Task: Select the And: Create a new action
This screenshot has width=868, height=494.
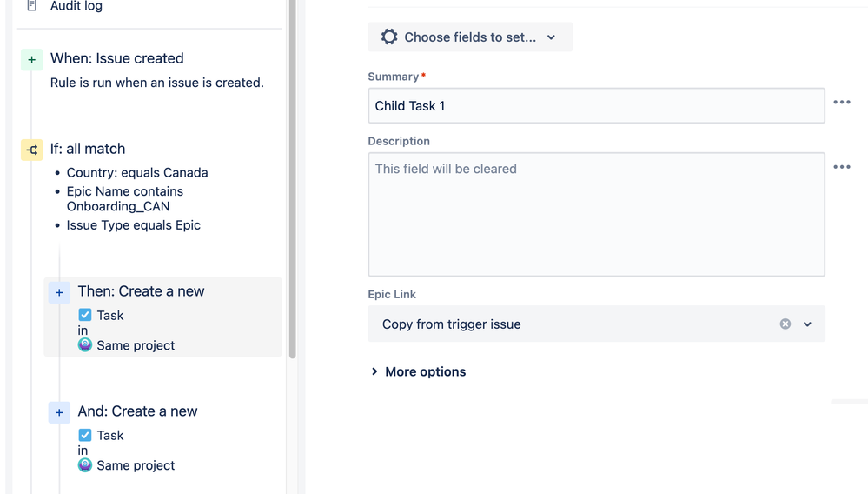Action: pyautogui.click(x=137, y=412)
